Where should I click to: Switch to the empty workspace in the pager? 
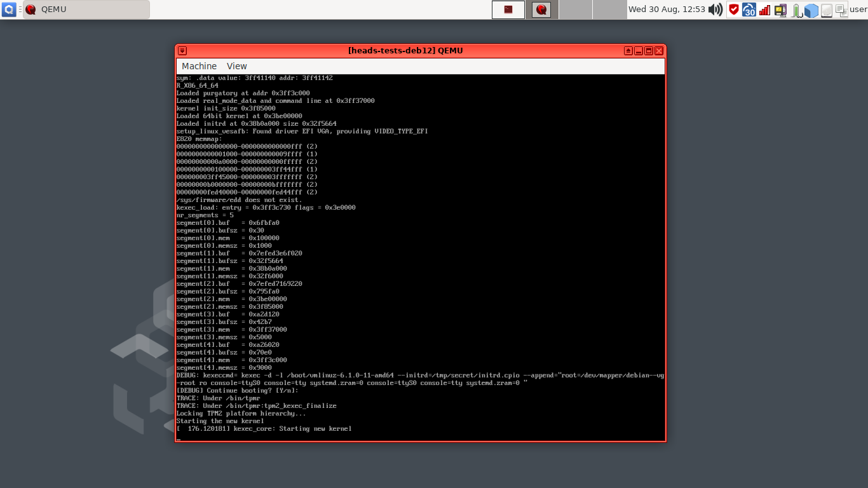[575, 10]
